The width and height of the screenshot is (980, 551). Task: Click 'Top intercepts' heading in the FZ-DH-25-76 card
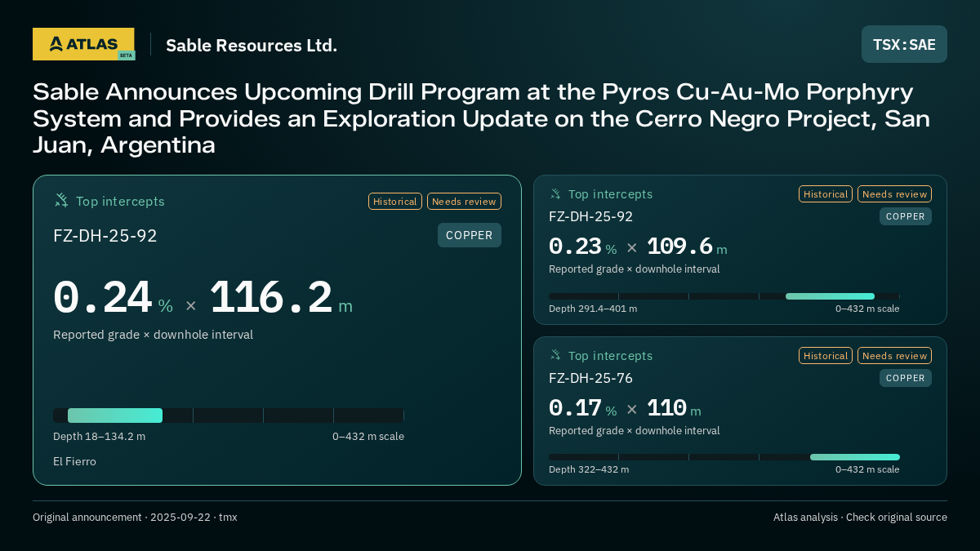[x=610, y=356]
